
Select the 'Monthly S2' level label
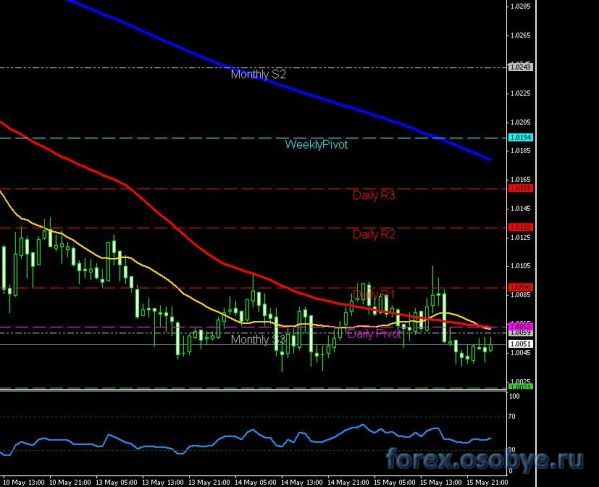tap(258, 74)
